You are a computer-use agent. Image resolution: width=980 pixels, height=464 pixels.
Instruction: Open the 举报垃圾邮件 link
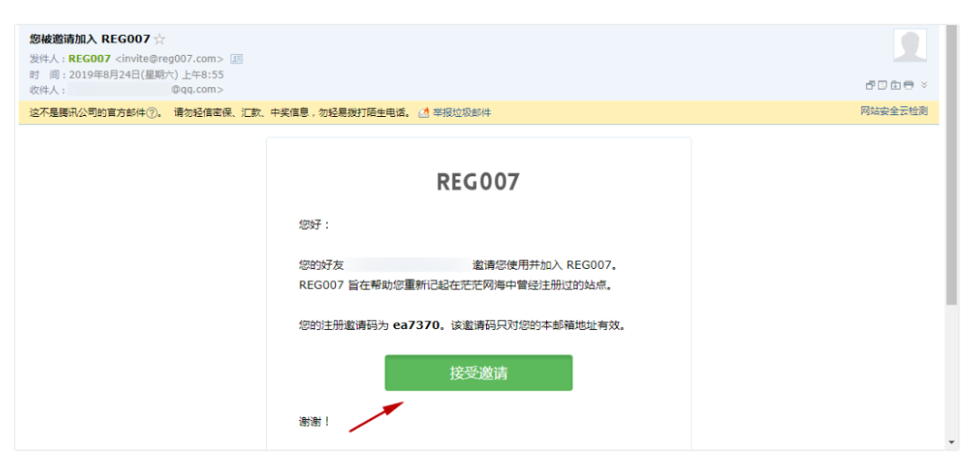(x=462, y=113)
